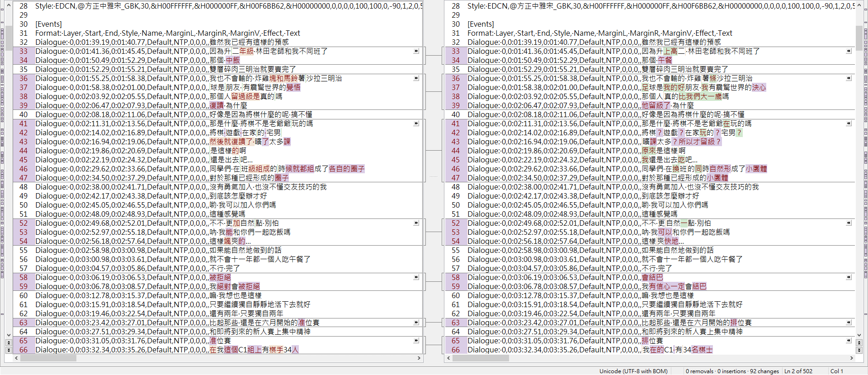Image resolution: width=868 pixels, height=375 pixels.
Task: Copy right line 52 difference to the left
Action: pos(849,223)
